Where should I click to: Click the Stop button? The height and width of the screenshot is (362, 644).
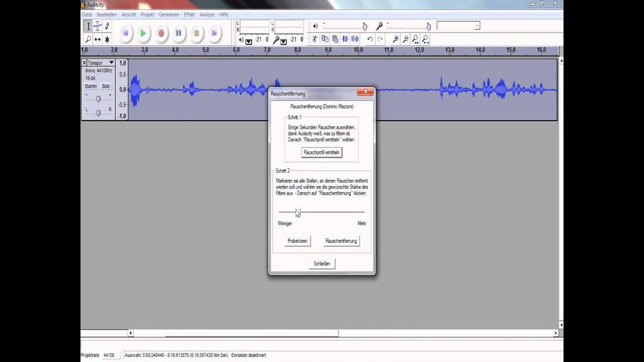(x=197, y=33)
